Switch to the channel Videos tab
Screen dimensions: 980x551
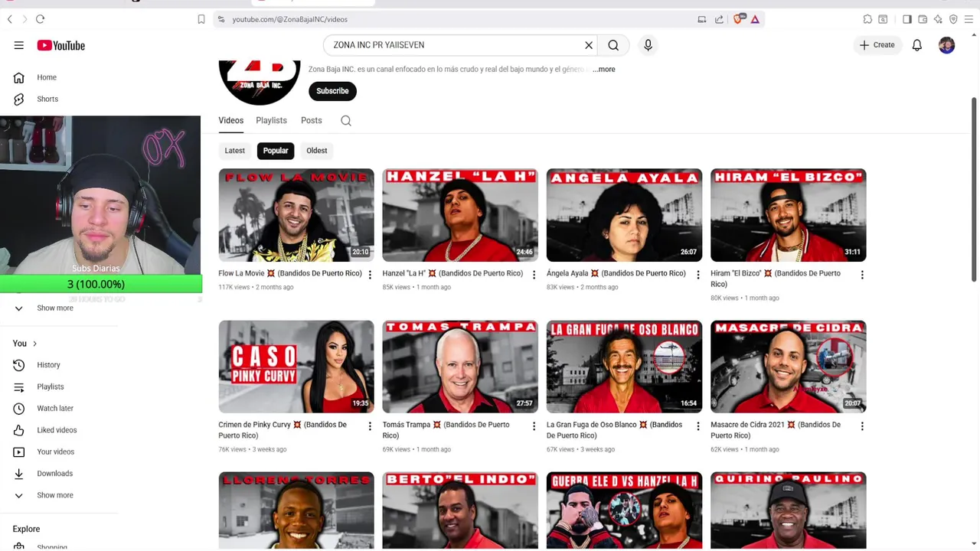coord(230,120)
